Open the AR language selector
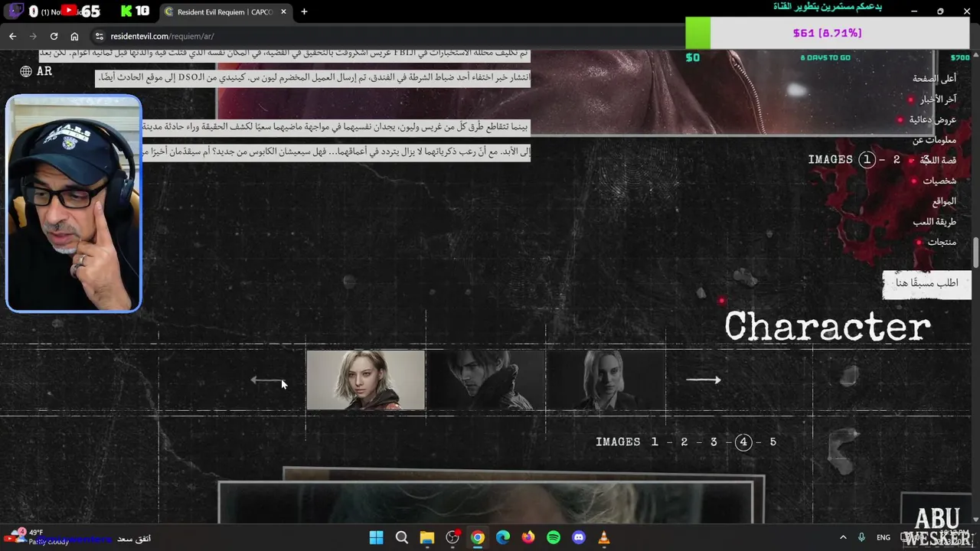The width and height of the screenshot is (980, 551). (x=36, y=71)
